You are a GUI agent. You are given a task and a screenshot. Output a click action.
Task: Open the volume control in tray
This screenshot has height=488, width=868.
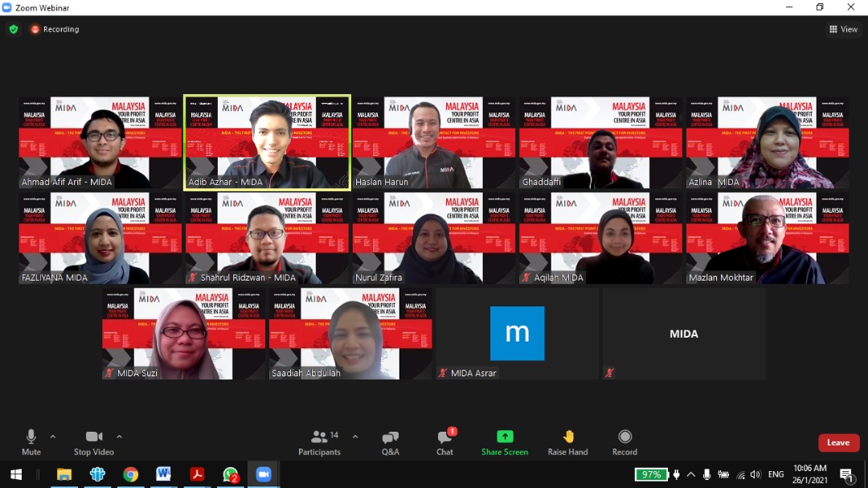point(755,474)
